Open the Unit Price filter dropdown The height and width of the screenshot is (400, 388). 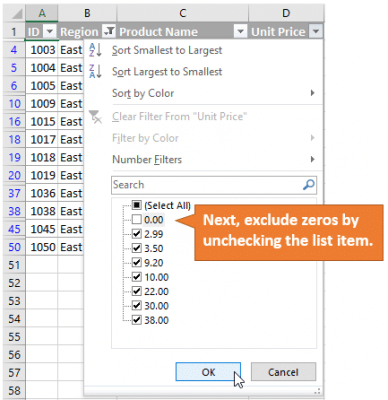[x=316, y=32]
